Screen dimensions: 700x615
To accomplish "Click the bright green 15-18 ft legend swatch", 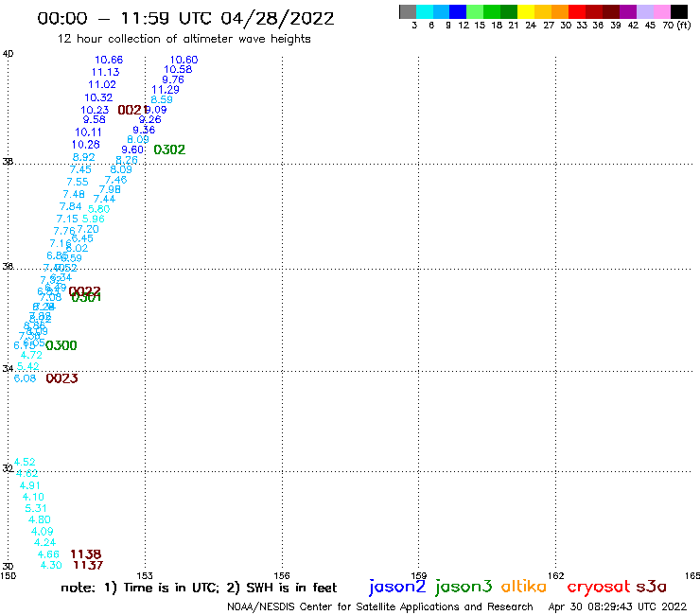I will [492, 11].
